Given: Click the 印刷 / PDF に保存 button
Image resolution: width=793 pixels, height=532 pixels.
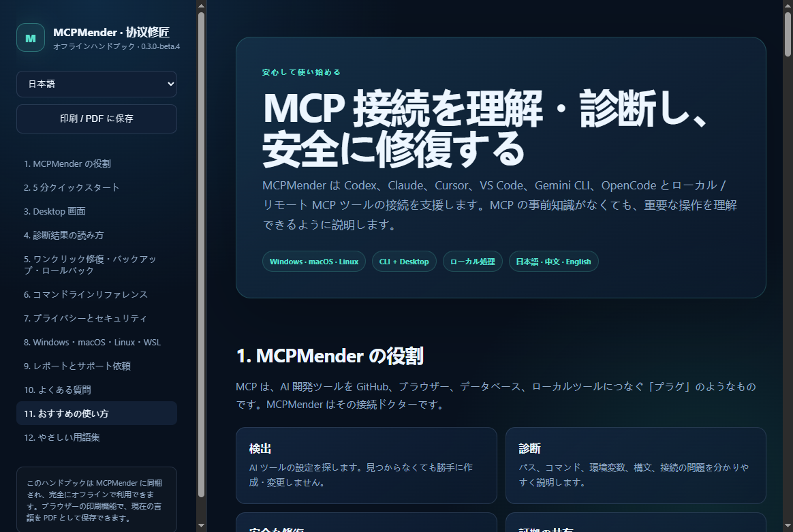Looking at the screenshot, I should click(97, 119).
